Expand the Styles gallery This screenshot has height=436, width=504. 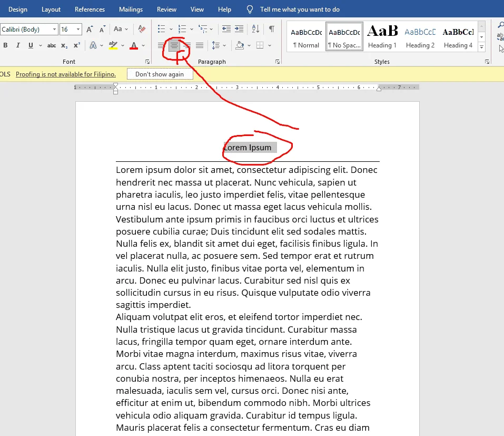[481, 47]
